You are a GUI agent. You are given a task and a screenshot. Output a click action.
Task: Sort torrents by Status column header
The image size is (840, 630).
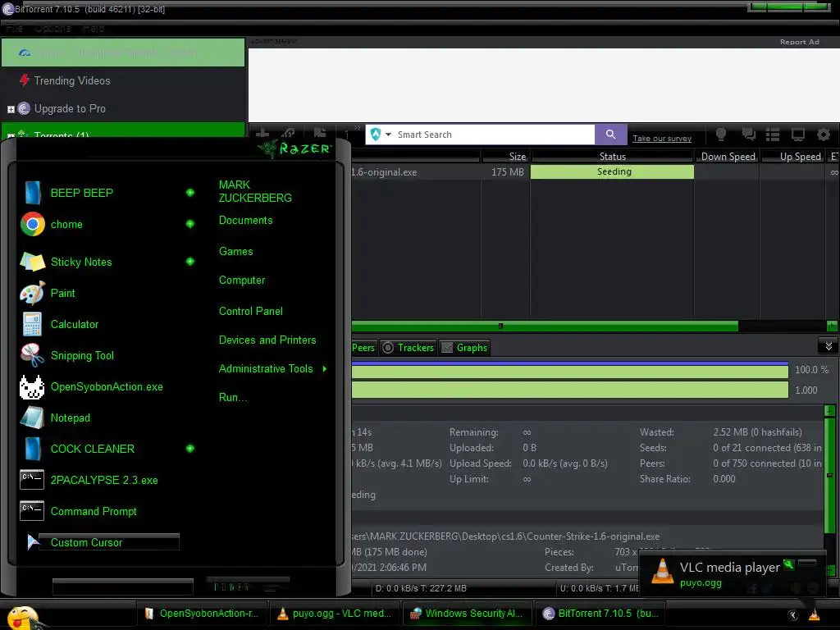point(612,157)
